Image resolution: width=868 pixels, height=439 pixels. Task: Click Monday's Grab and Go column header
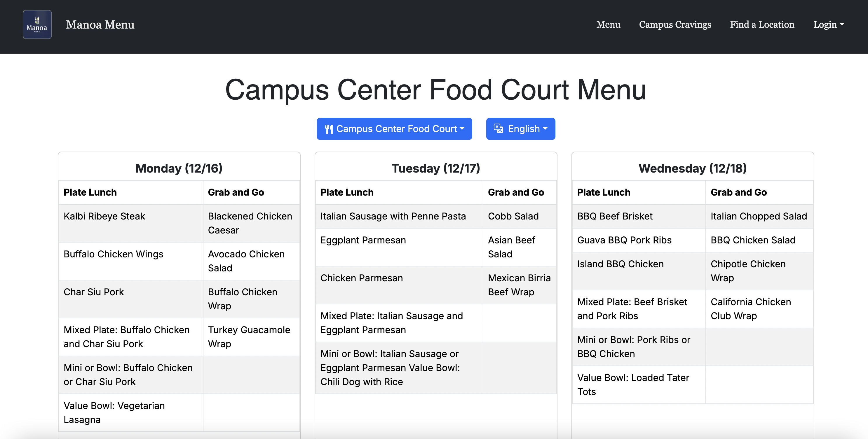(236, 192)
